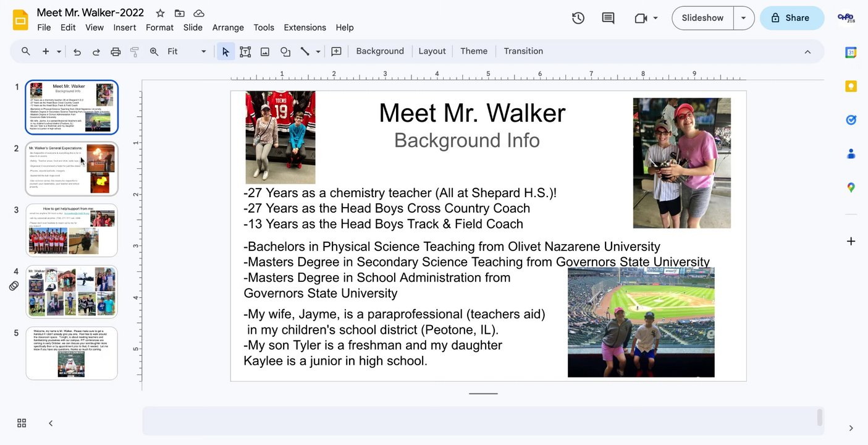This screenshot has width=868, height=445.
Task: Open Google Calendar side panel
Action: tap(851, 53)
